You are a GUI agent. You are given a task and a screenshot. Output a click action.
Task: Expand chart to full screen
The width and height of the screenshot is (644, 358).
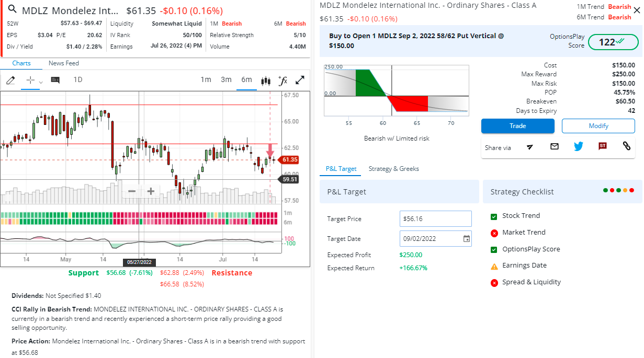(300, 80)
